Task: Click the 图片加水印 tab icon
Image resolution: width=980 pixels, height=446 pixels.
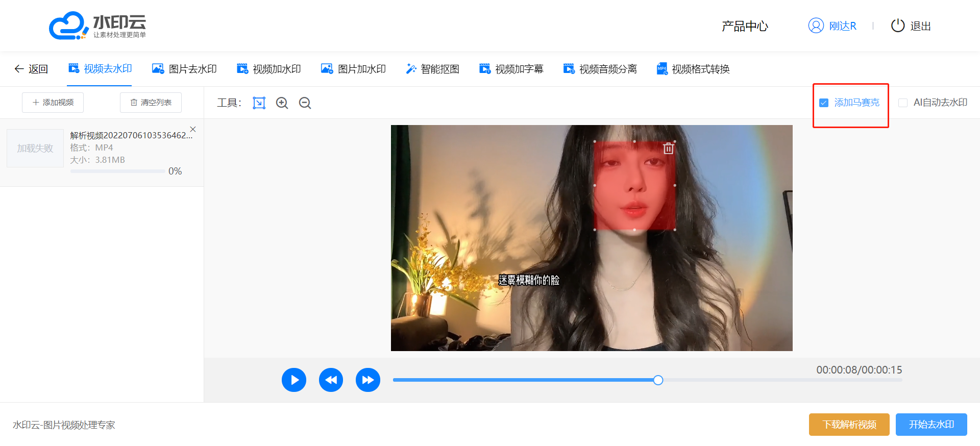Action: point(327,68)
